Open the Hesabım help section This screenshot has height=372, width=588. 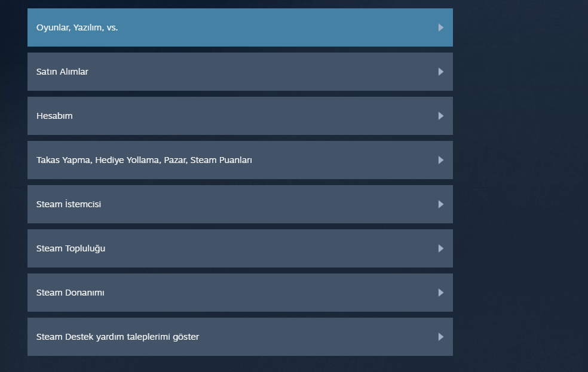point(54,116)
